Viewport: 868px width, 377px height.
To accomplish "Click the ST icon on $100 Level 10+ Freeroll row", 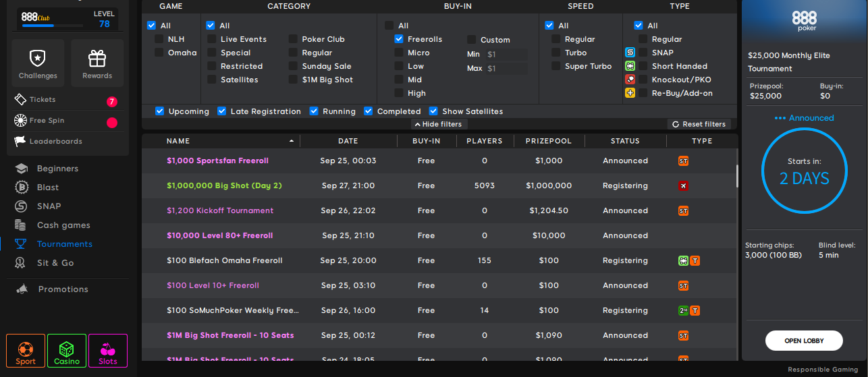I will click(x=683, y=286).
